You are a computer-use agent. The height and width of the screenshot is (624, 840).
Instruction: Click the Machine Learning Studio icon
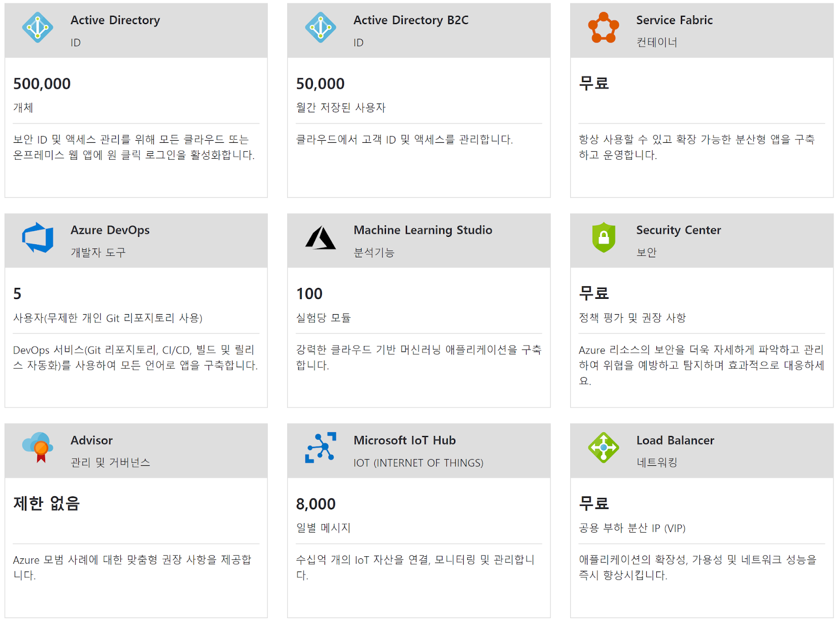click(321, 238)
